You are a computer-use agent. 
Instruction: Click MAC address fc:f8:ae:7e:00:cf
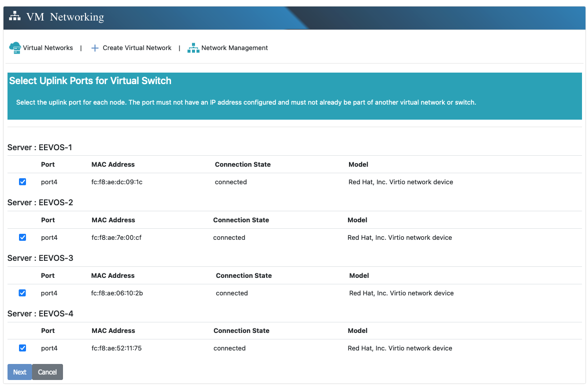[116, 238]
